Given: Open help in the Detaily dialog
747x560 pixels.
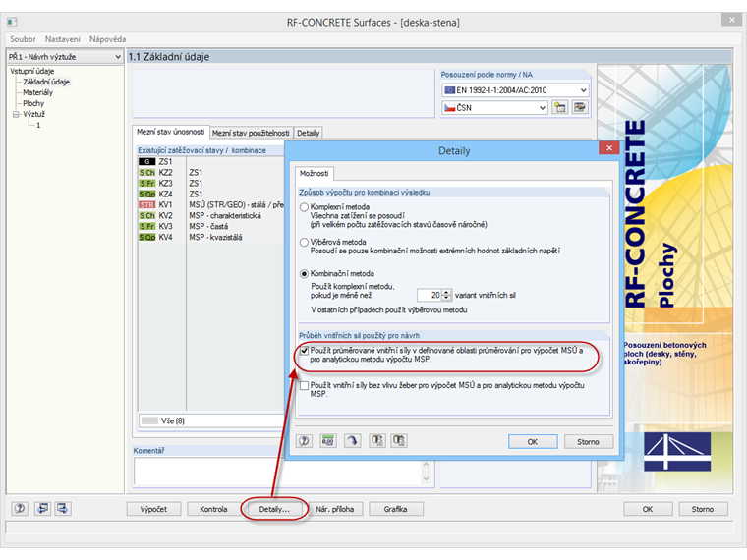Looking at the screenshot, I should pyautogui.click(x=304, y=441).
